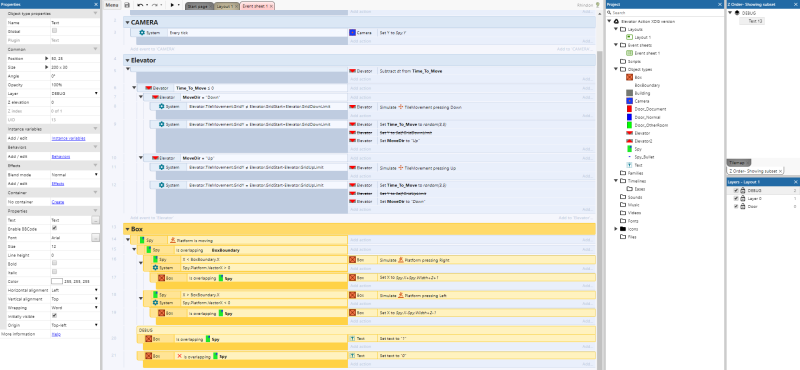Select the Spy object icon in Project panel
Viewport: 800px width, 370px height.
click(629, 149)
